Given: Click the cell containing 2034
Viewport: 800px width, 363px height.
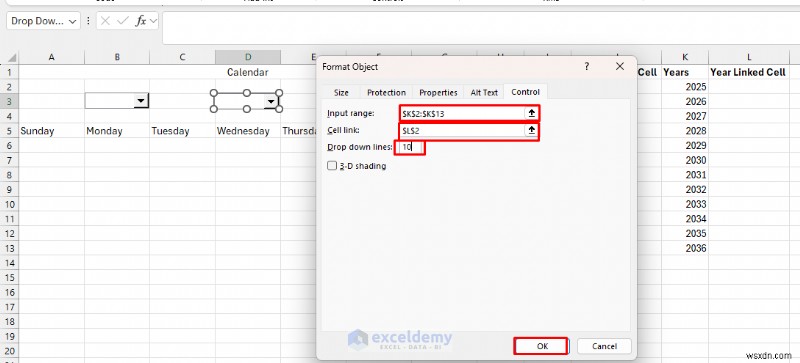Looking at the screenshot, I should coord(685,219).
